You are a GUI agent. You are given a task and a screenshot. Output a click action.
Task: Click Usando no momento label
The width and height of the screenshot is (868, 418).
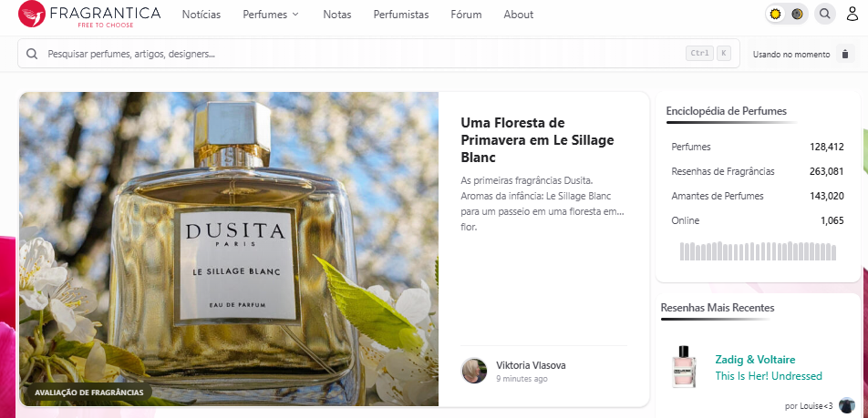791,55
